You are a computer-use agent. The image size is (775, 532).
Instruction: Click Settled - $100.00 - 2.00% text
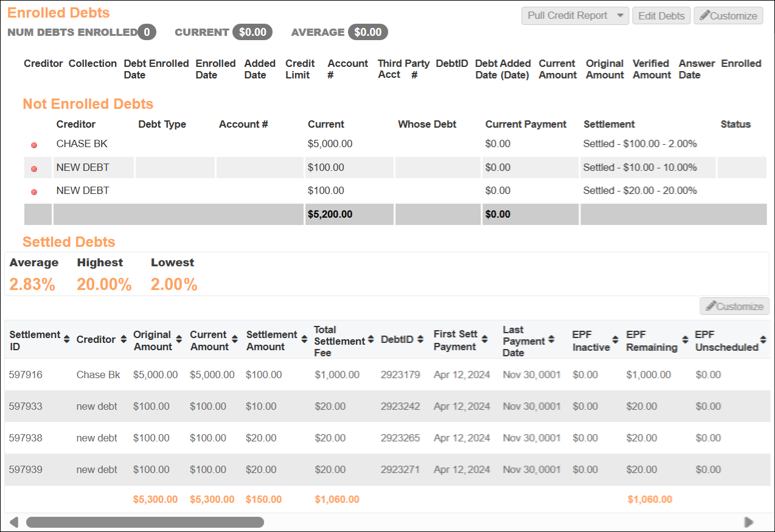click(x=640, y=144)
